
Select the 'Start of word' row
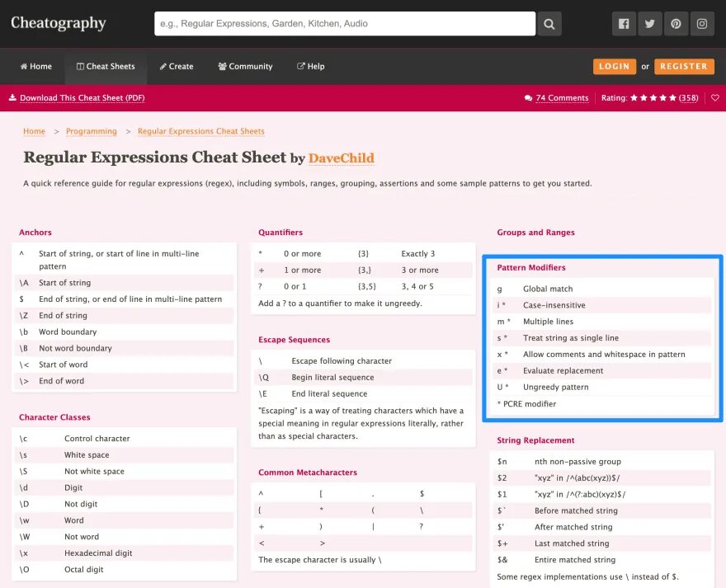[124, 365]
